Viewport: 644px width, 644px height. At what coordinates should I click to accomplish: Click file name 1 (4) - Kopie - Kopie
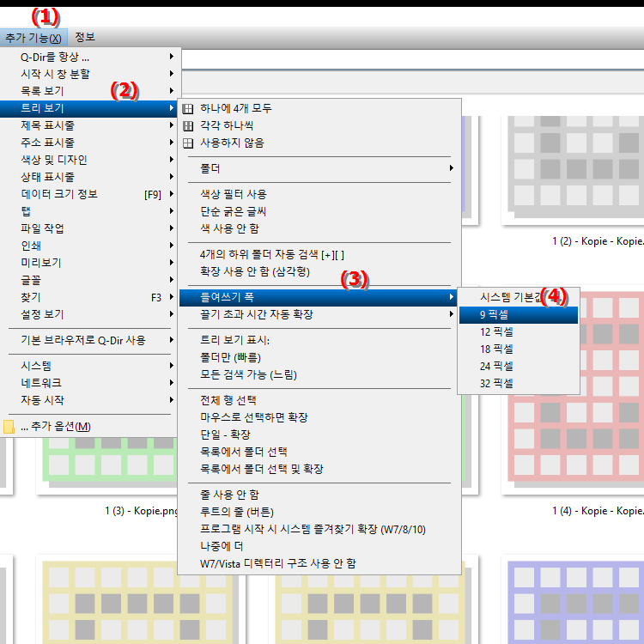tap(598, 512)
